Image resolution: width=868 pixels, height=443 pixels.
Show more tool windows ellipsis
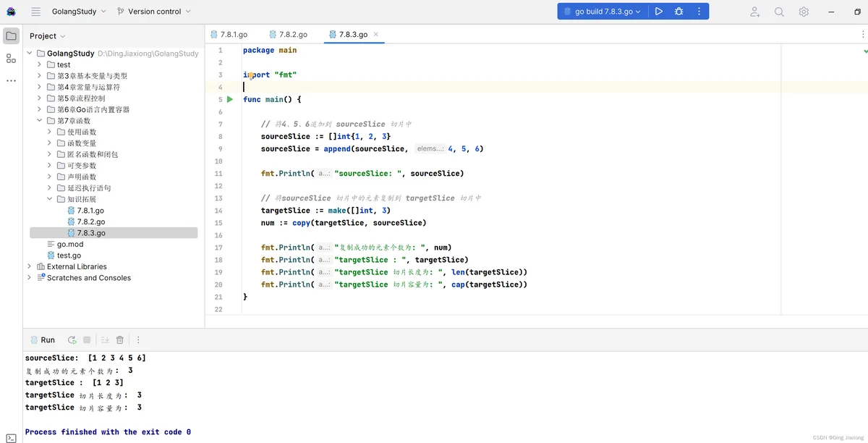coord(11,80)
